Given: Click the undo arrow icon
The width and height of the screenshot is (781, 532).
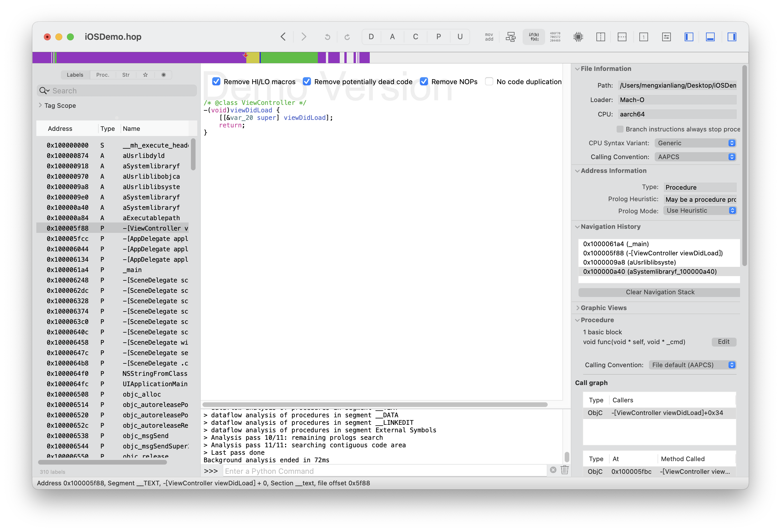Looking at the screenshot, I should click(327, 37).
